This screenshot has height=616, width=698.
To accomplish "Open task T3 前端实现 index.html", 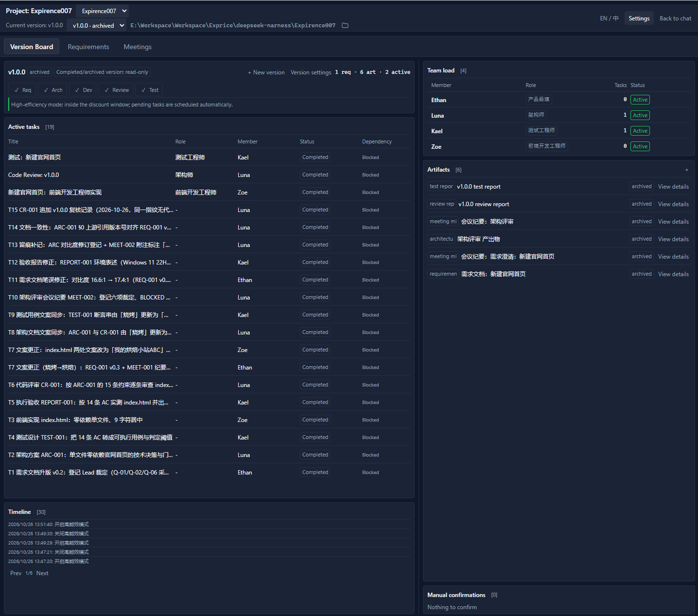I will (75, 420).
